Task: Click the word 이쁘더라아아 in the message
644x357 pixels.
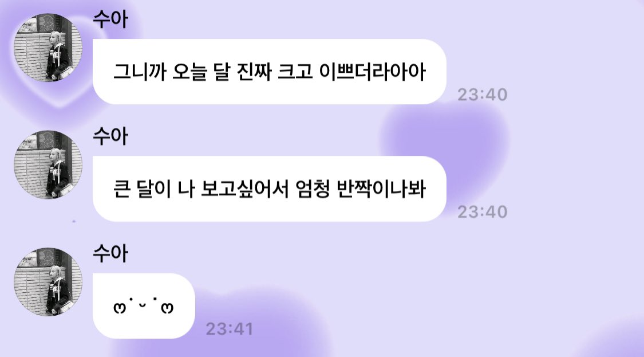Action: (373, 72)
